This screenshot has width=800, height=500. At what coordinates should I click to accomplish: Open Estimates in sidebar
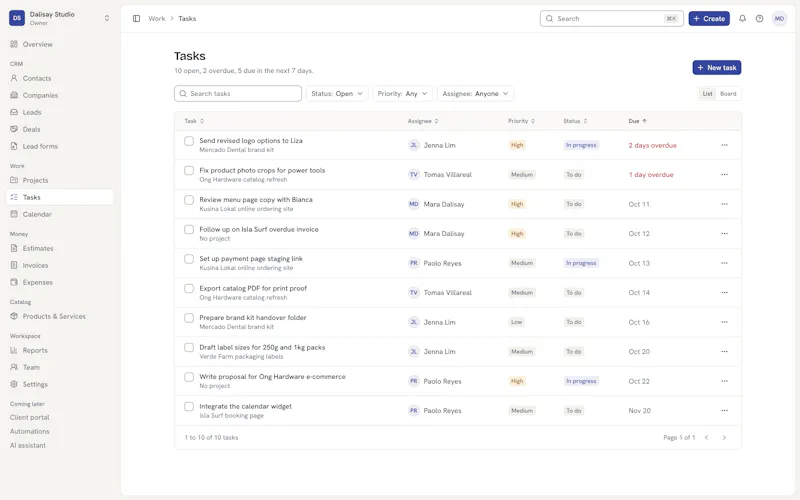click(60, 248)
